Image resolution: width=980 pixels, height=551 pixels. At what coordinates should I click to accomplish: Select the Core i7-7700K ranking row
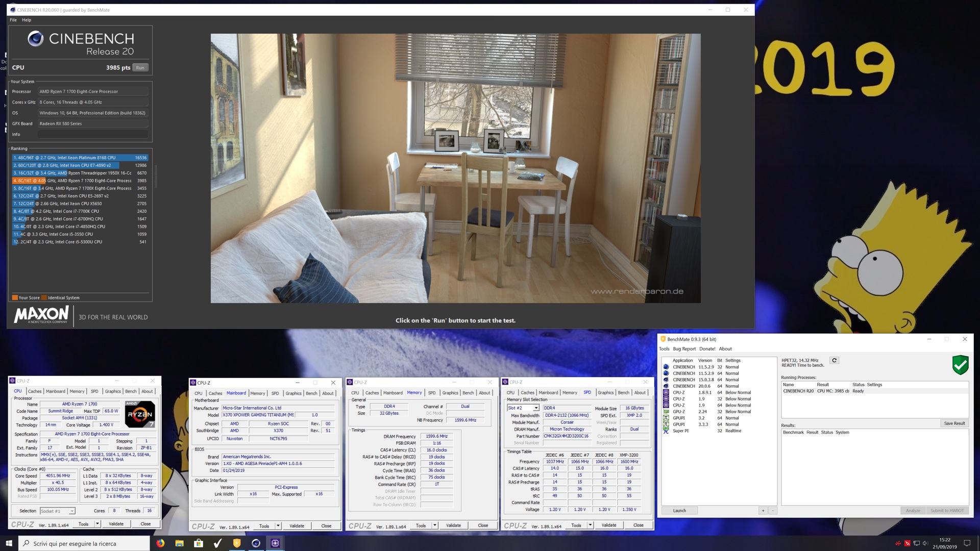(80, 211)
